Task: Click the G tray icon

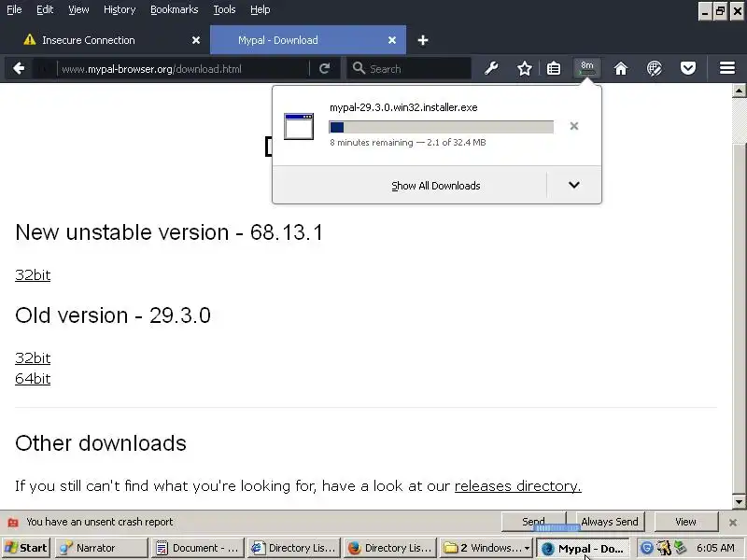Action: [646, 548]
